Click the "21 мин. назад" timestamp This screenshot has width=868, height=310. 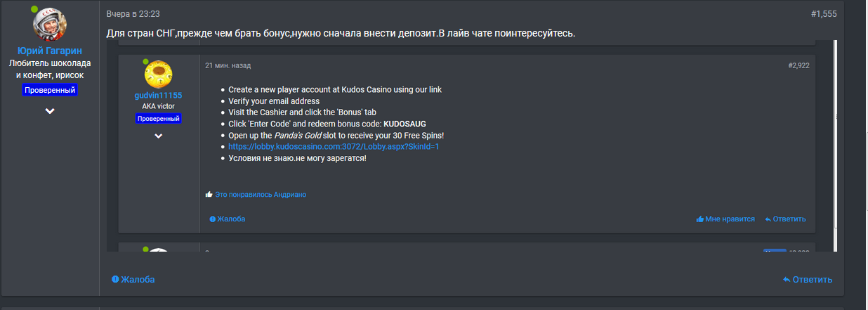[228, 65]
